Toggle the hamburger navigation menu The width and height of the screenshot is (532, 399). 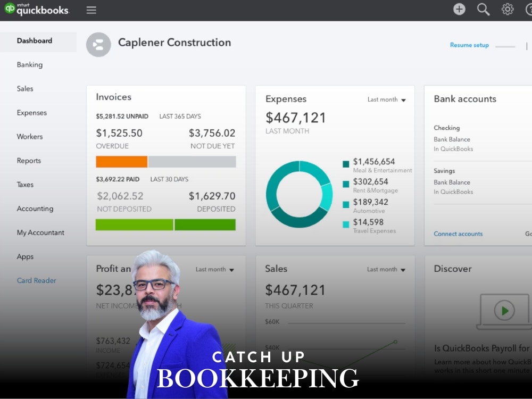pos(92,10)
